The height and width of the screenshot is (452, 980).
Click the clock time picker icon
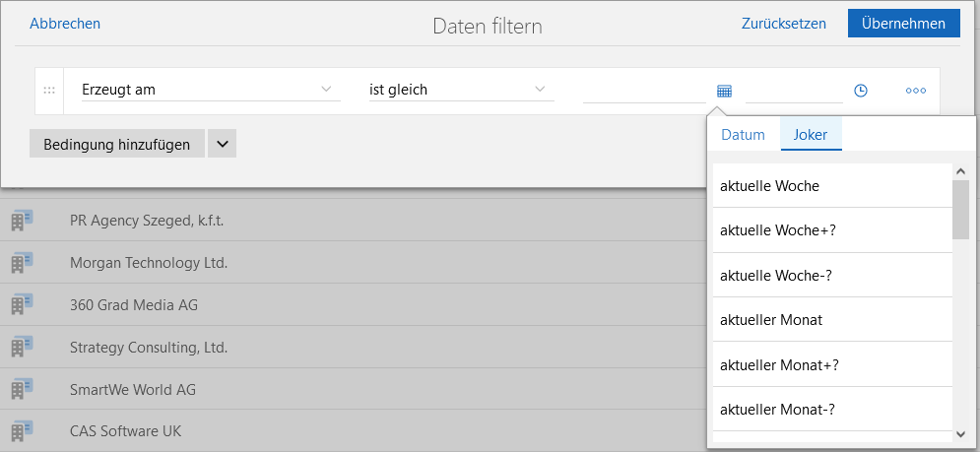(x=860, y=91)
